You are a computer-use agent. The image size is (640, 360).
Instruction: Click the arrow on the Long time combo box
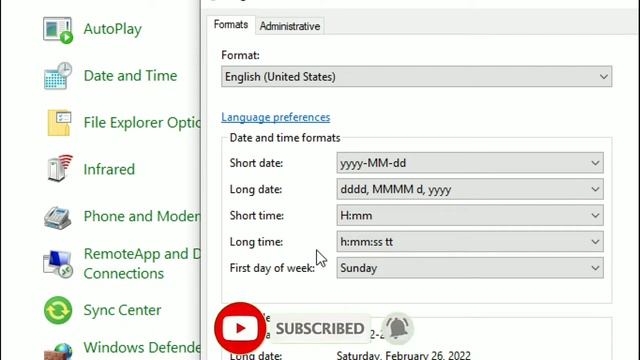click(x=595, y=242)
